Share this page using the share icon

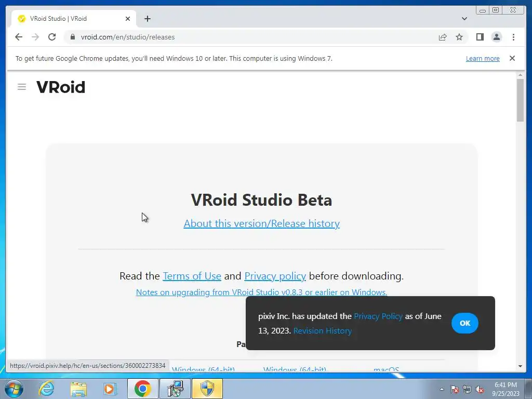pyautogui.click(x=443, y=37)
